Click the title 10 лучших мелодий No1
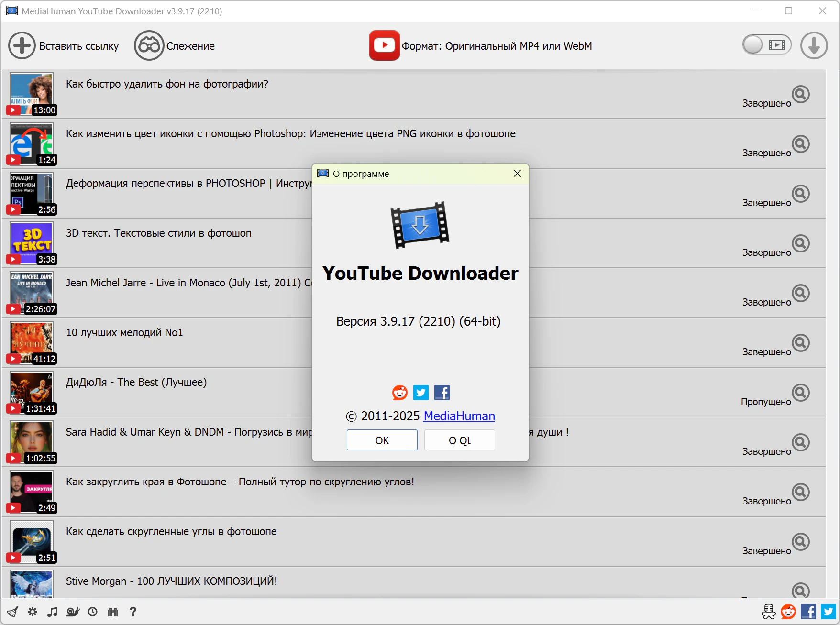Screen dimensions: 840x625 click(124, 333)
